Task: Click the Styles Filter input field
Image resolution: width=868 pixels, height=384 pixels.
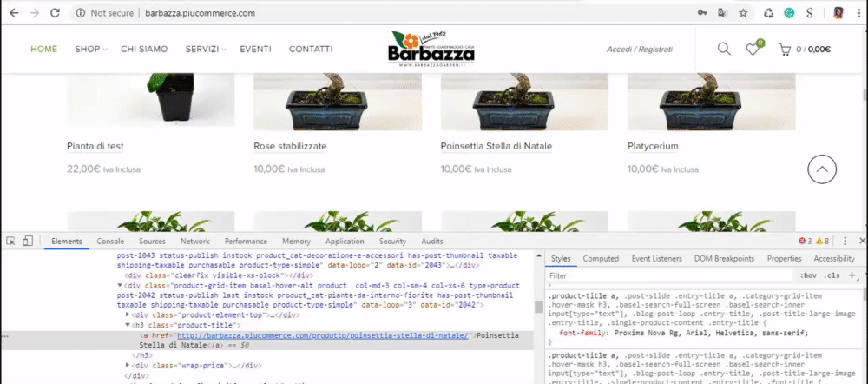Action: (x=670, y=275)
